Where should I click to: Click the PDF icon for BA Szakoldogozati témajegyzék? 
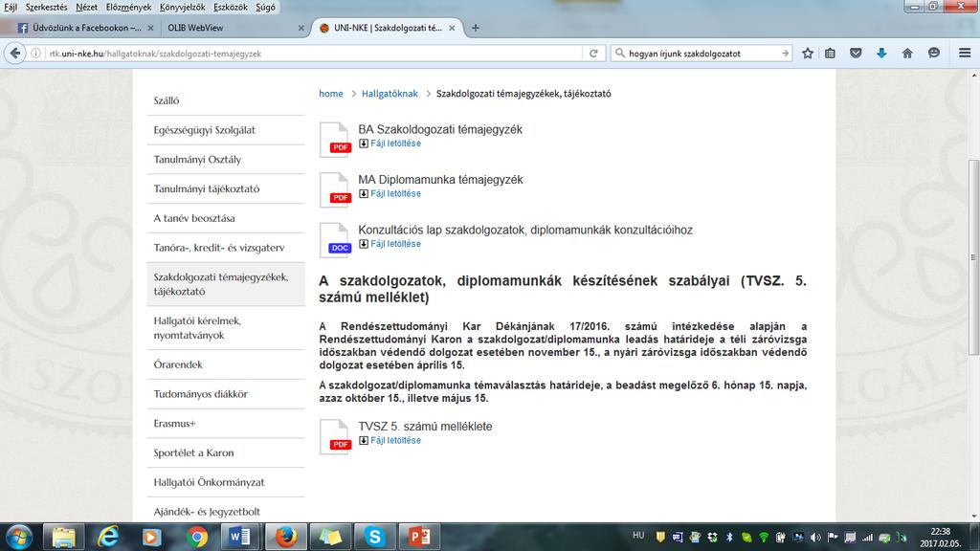point(335,139)
